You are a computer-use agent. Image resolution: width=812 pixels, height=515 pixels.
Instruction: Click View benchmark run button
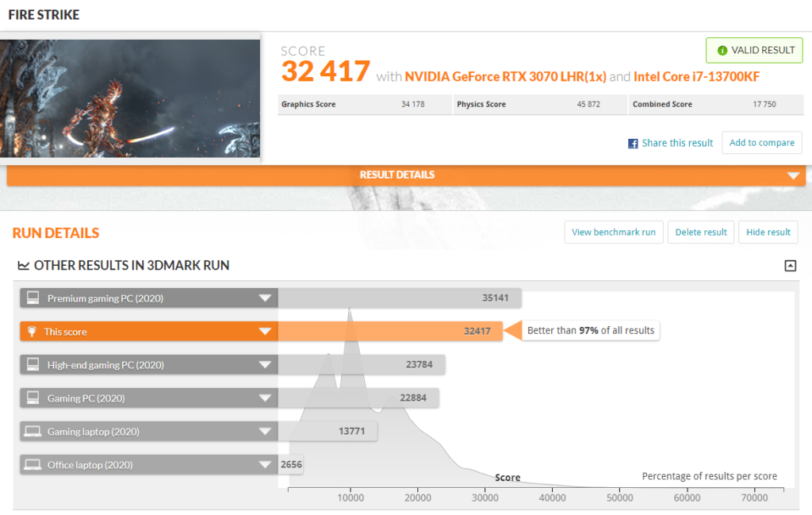[614, 233]
